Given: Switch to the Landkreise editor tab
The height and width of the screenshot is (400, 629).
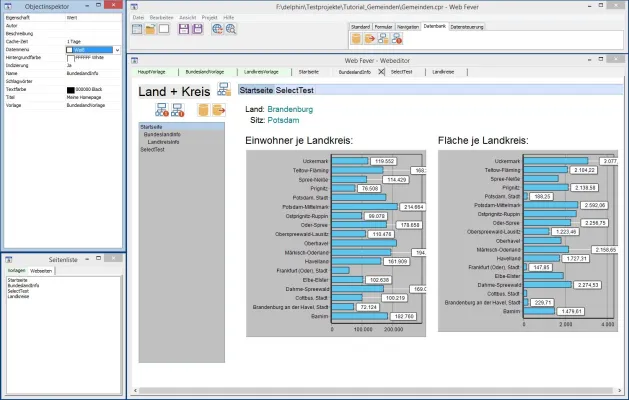Looking at the screenshot, I should [x=443, y=72].
